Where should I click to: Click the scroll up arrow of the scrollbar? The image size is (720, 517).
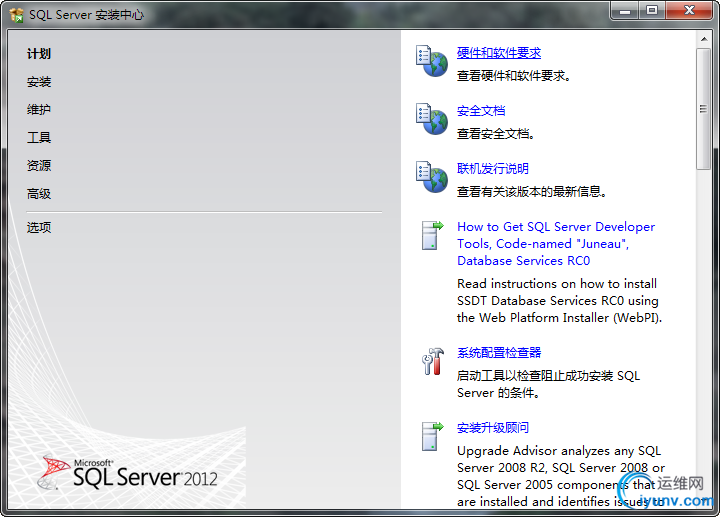(x=704, y=39)
